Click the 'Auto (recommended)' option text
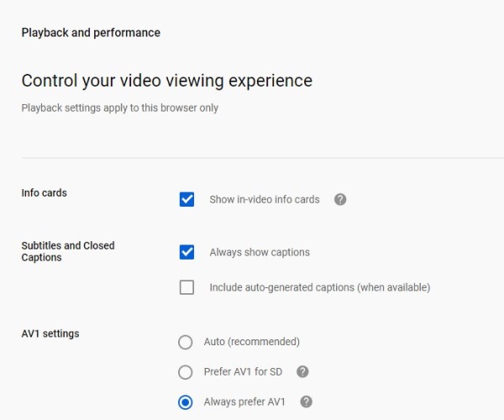 [252, 342]
